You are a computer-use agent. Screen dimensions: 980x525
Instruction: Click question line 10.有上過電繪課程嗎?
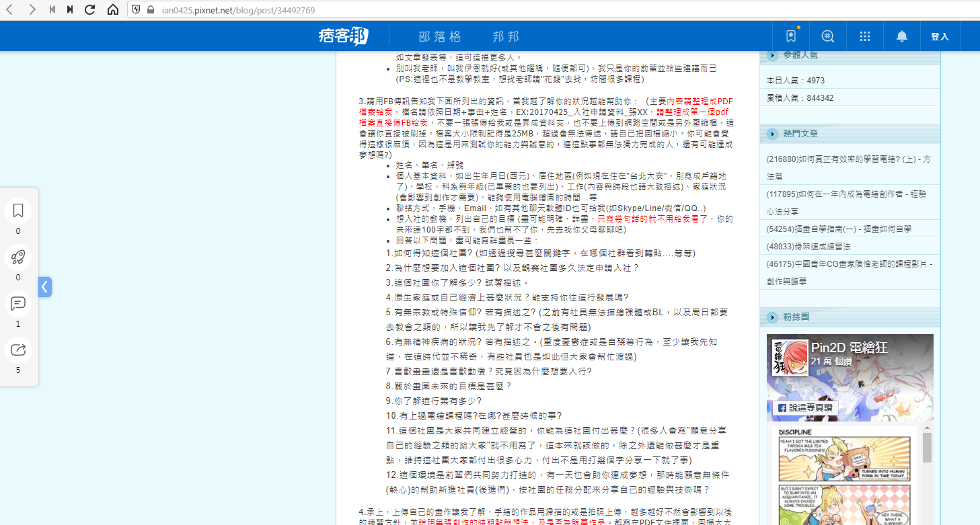(x=474, y=415)
